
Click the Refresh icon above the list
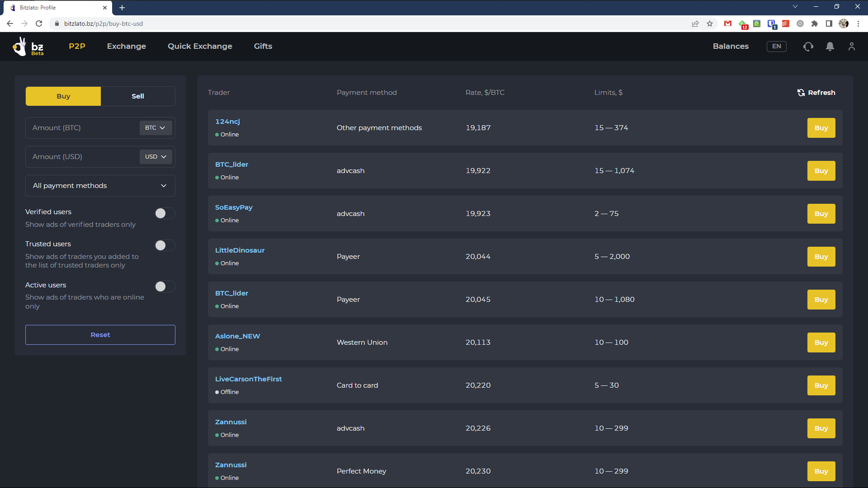801,93
